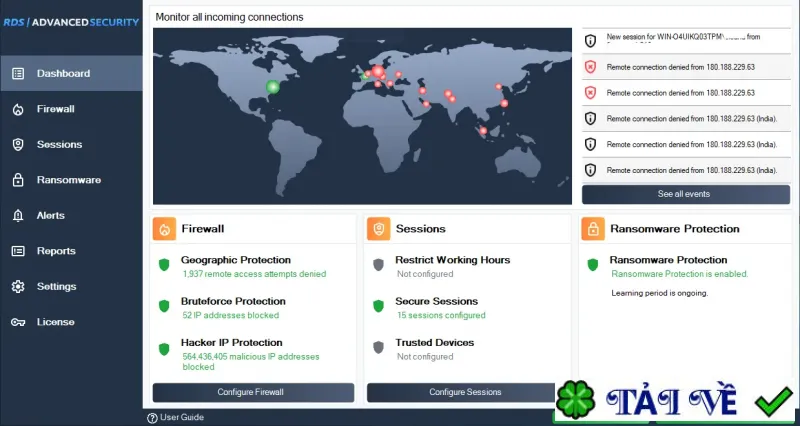Click the Configure Firewall button
The image size is (800, 426).
coord(253,392)
